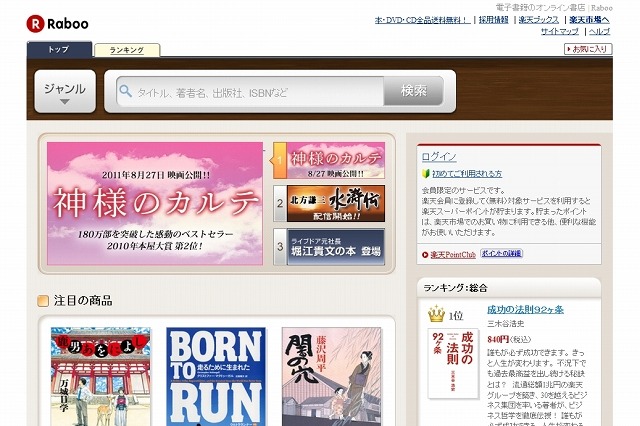The width and height of the screenshot is (640, 426).
Task: Click the ランキング:総合 heading
Action: point(456,288)
